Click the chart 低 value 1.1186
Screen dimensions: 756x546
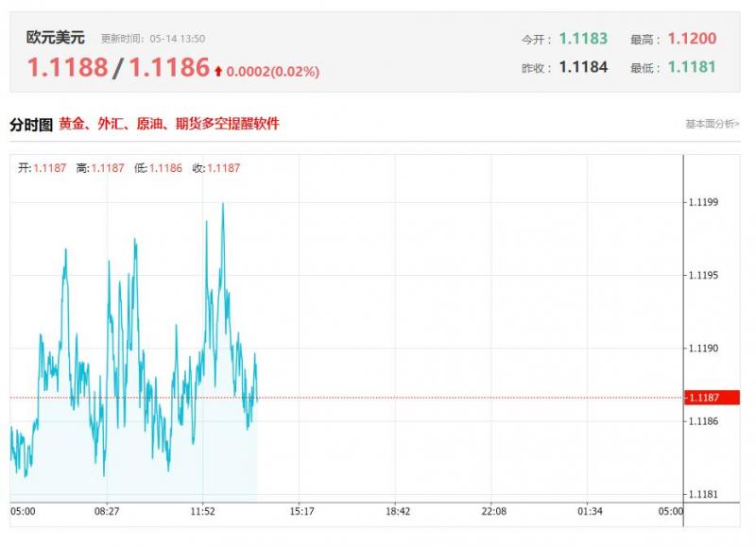click(x=166, y=168)
